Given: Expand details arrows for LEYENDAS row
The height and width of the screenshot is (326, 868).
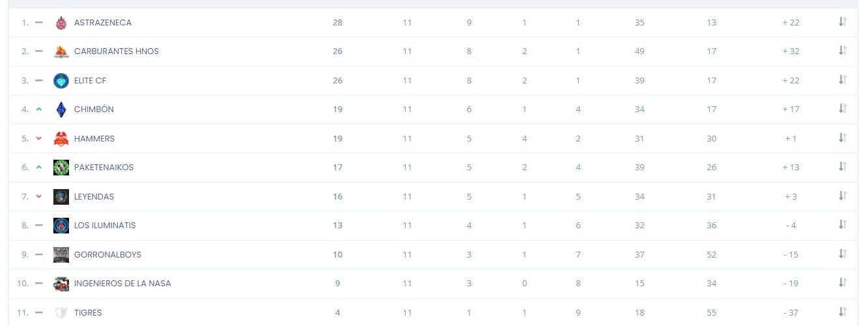Looking at the screenshot, I should pos(843,196).
